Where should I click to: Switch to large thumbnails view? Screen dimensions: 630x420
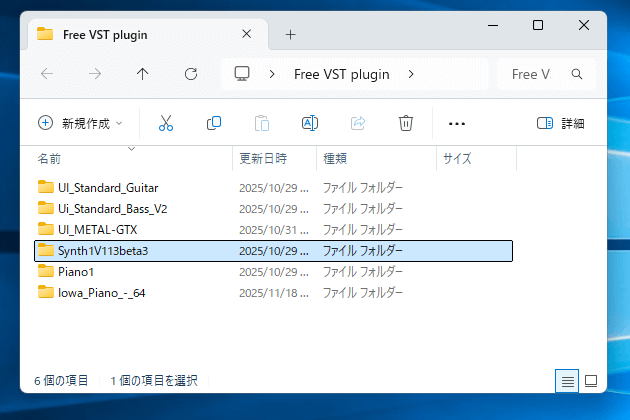coord(591,381)
